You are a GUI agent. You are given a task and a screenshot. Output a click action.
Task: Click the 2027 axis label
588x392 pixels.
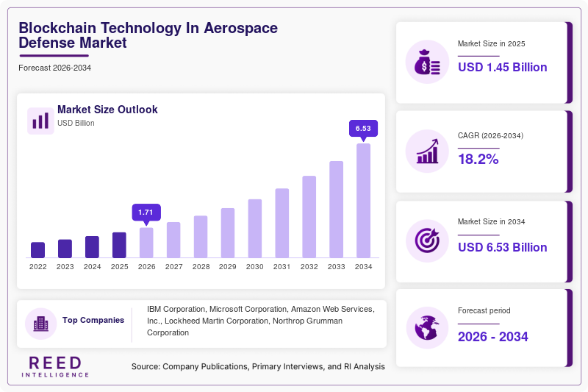(174, 267)
